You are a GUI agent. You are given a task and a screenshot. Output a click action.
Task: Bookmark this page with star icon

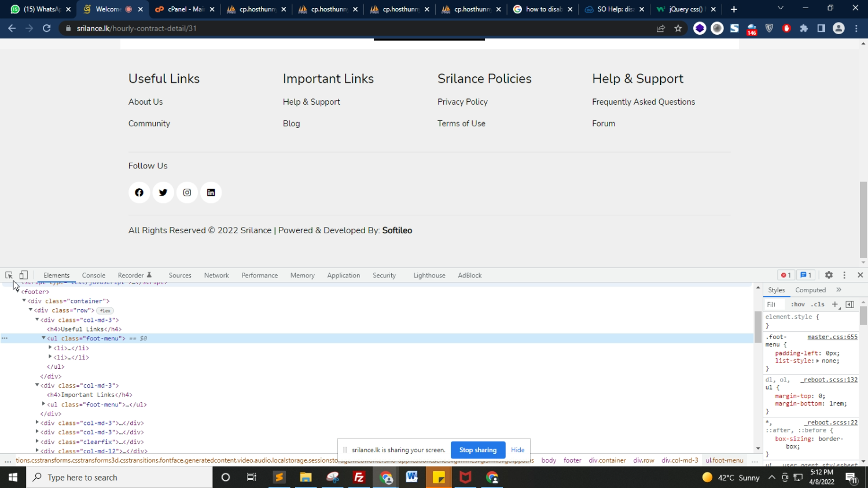click(678, 28)
